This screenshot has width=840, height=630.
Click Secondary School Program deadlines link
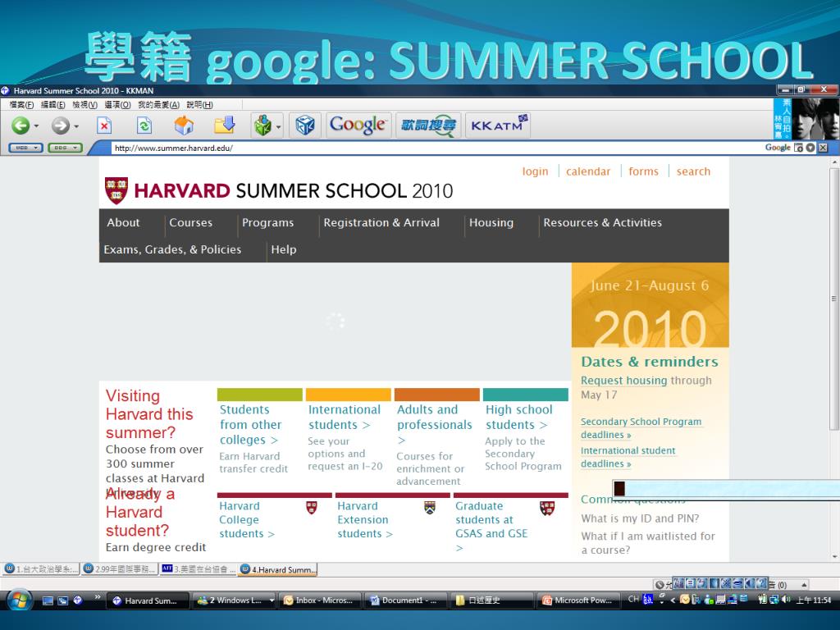641,428
